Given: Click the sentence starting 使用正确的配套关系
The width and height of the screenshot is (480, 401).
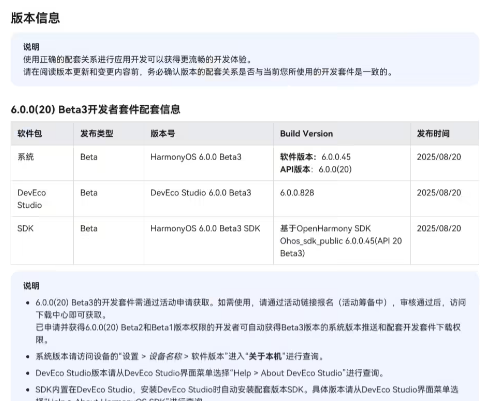Looking at the screenshot, I should click(x=137, y=59).
